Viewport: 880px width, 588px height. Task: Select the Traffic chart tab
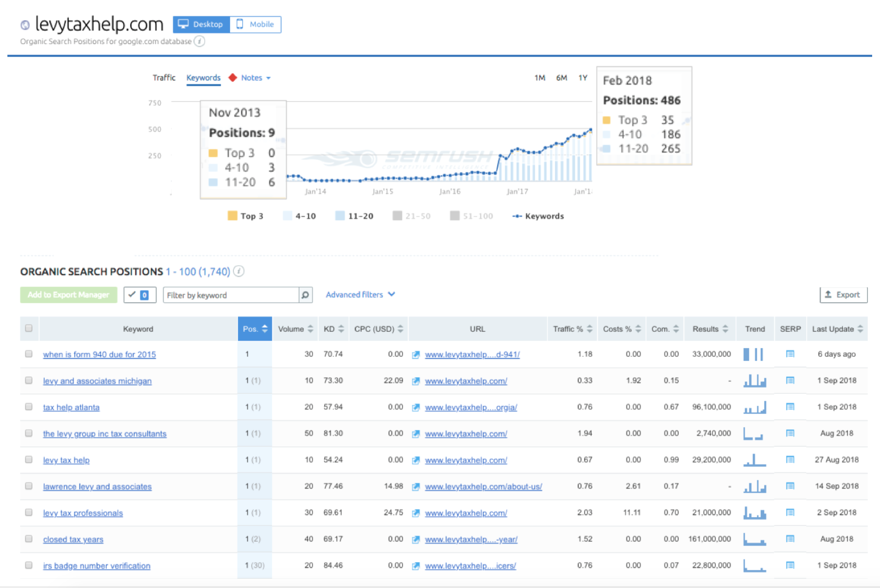164,78
